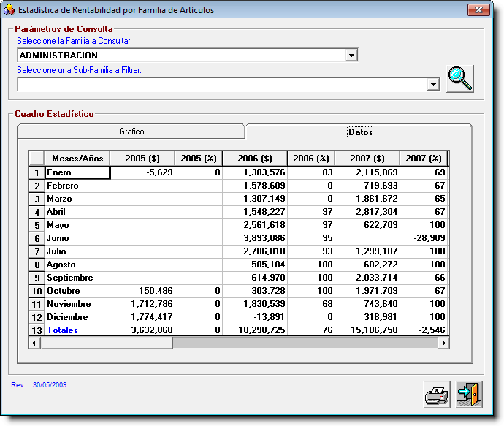The height and width of the screenshot is (426, 504).
Task: Click the 2,115,869 value cell
Action: (367, 172)
